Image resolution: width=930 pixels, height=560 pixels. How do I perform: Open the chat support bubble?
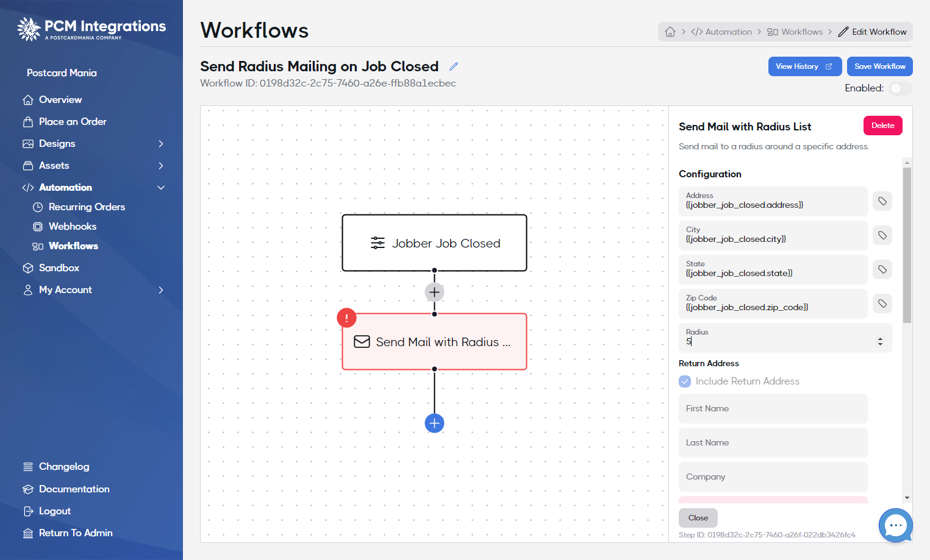click(x=895, y=525)
